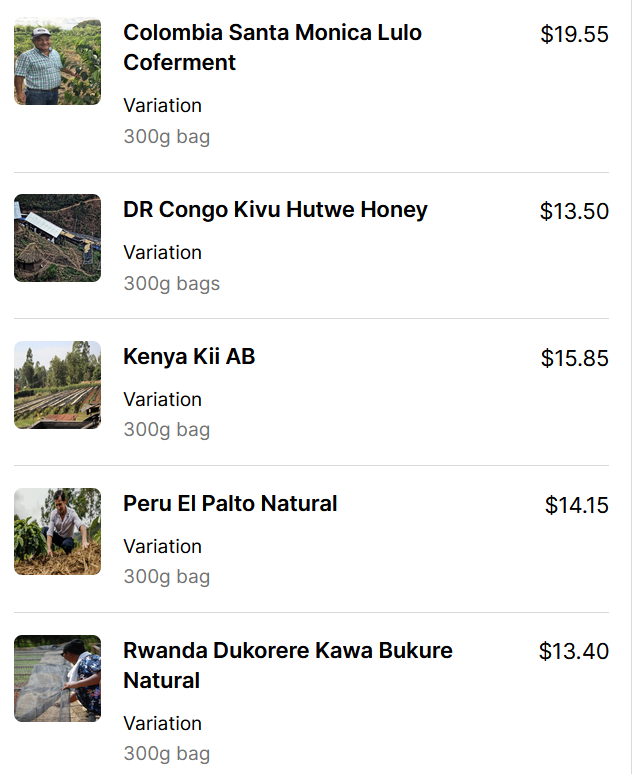
Task: Click the DR Congo Kivu Hutwe thumbnail
Action: (x=57, y=238)
